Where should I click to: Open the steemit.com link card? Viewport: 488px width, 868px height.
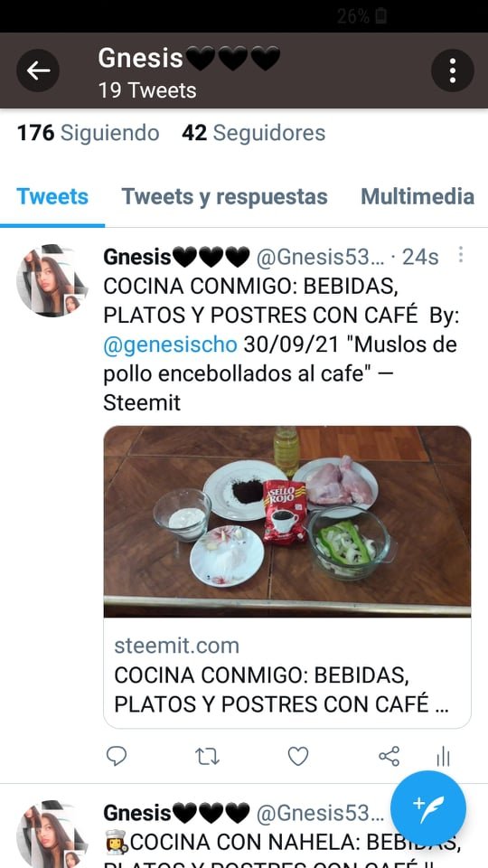[287, 673]
